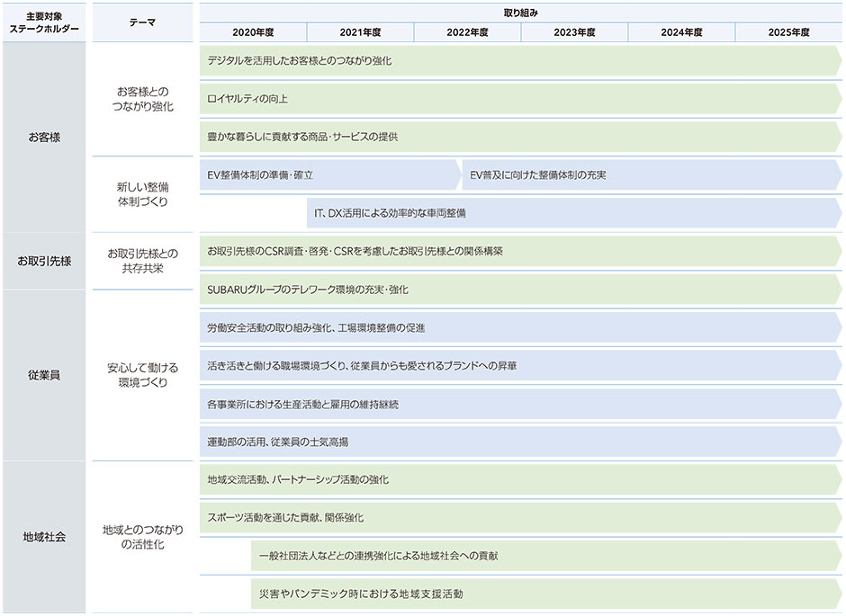
Task: Select the 2024年度 column header
Action: click(681, 32)
